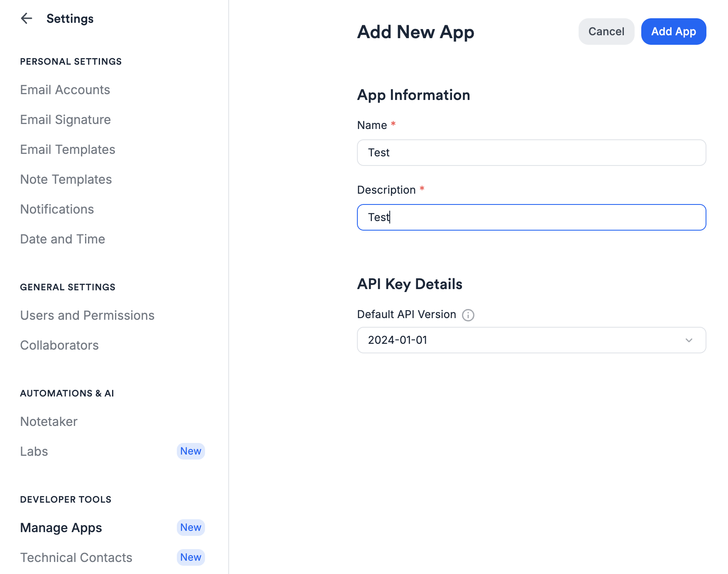Select Collaborators in General Settings
This screenshot has height=574, width=728.
(59, 345)
